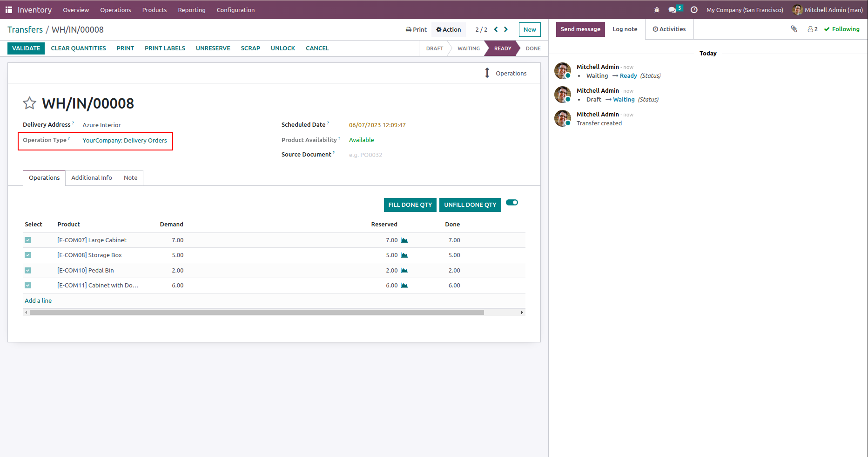
Task: Click Done quantity 7.00 for Large Cabinet
Action: (x=454, y=240)
